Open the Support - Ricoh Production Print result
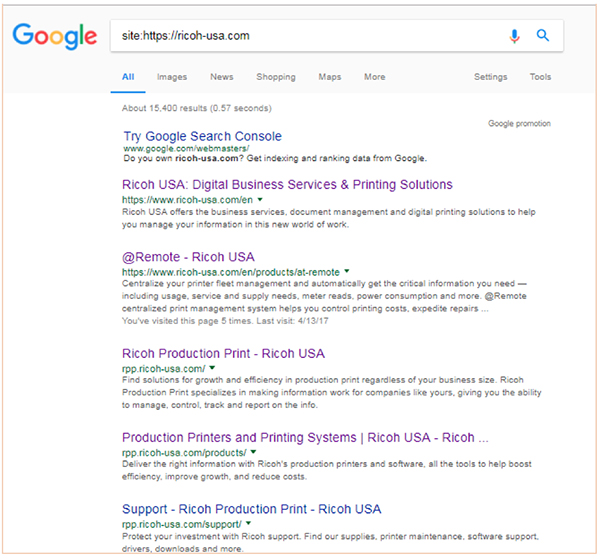 point(251,509)
